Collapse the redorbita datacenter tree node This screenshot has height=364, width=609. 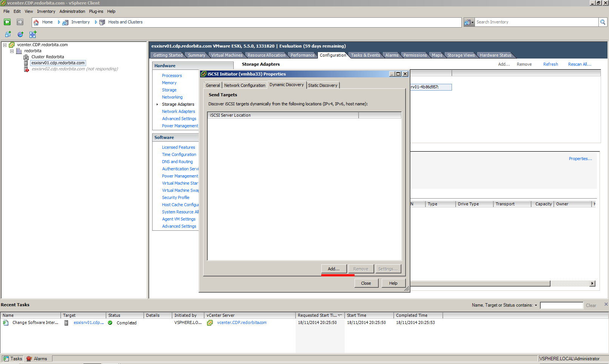pyautogui.click(x=12, y=51)
